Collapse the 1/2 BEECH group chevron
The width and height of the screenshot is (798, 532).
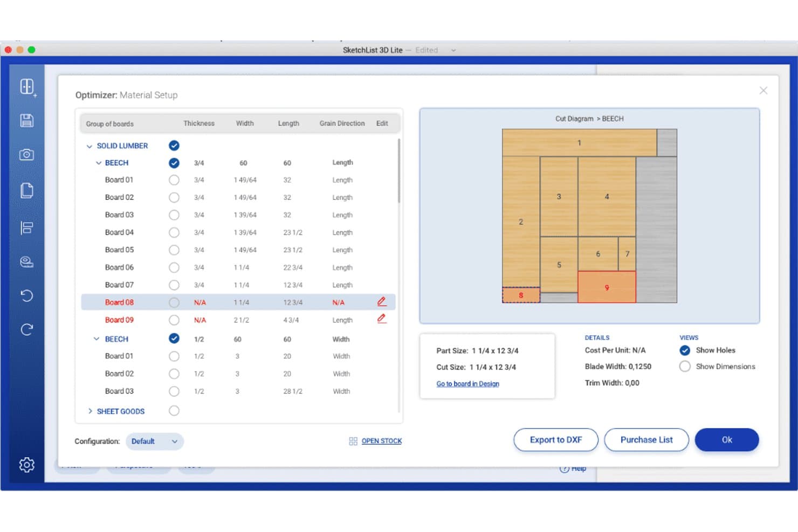97,339
